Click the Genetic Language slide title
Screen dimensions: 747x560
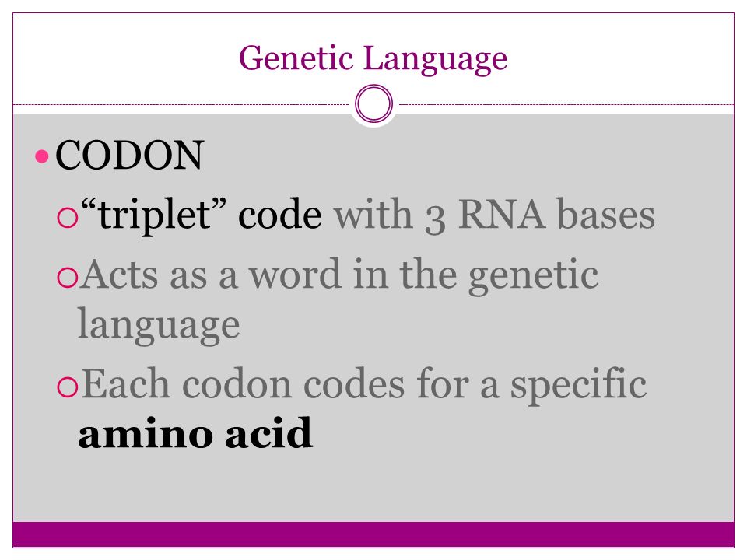coord(373,59)
